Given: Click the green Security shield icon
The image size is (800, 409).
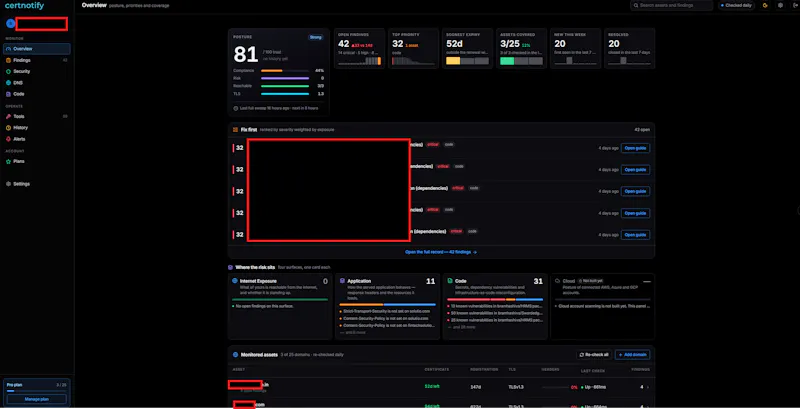Looking at the screenshot, I should (x=8, y=71).
